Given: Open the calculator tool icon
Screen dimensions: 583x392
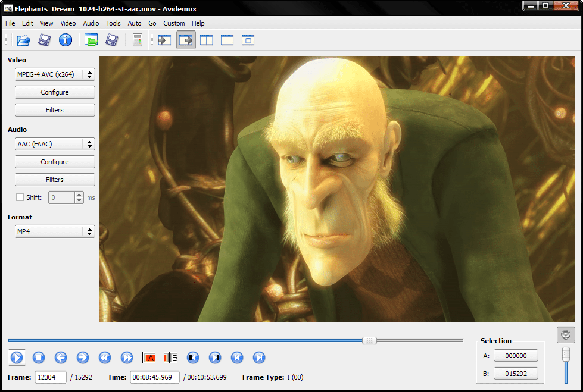Looking at the screenshot, I should 138,40.
